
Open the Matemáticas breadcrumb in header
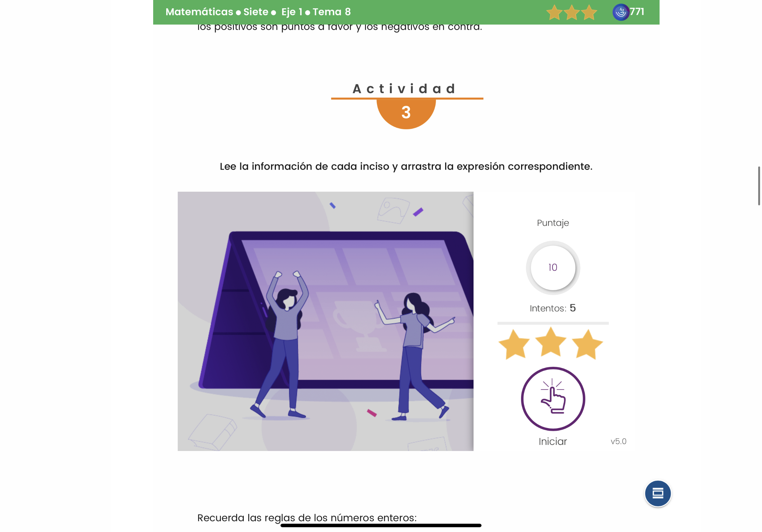click(199, 12)
